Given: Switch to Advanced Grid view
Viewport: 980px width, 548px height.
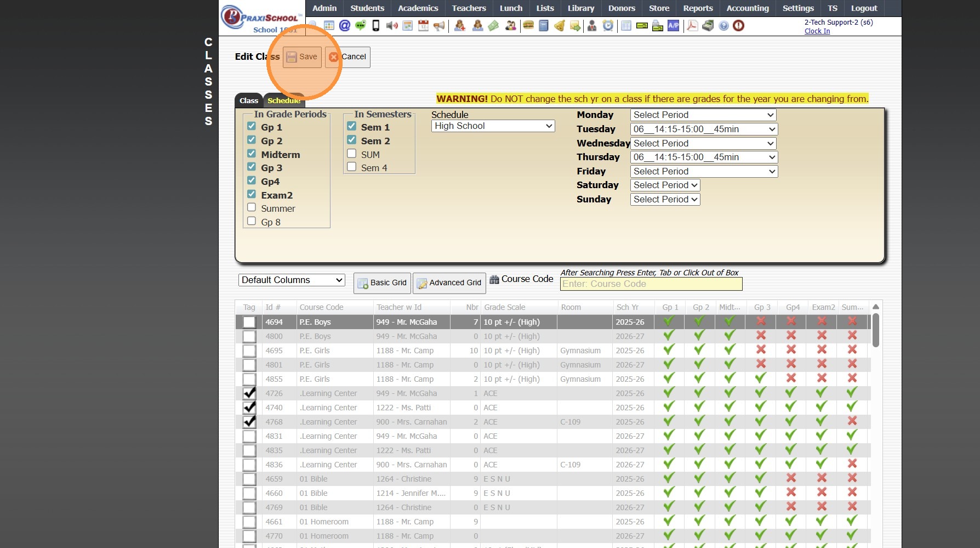Looking at the screenshot, I should pyautogui.click(x=449, y=283).
